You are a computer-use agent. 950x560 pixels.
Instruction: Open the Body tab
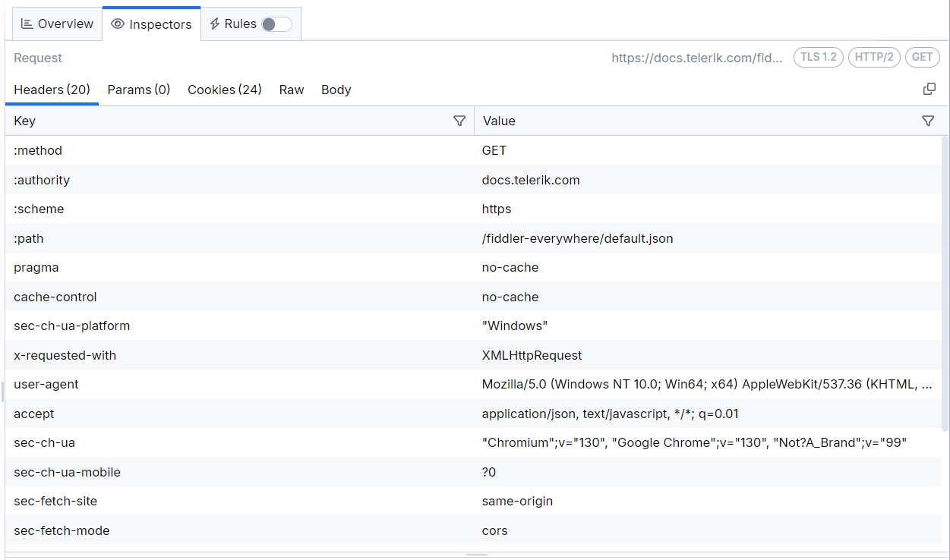coord(336,90)
